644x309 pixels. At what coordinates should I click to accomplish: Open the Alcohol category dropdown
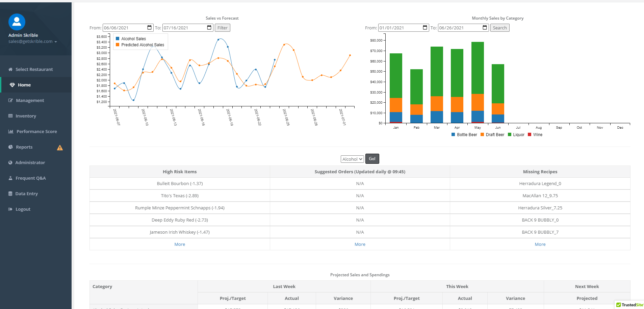[352, 159]
